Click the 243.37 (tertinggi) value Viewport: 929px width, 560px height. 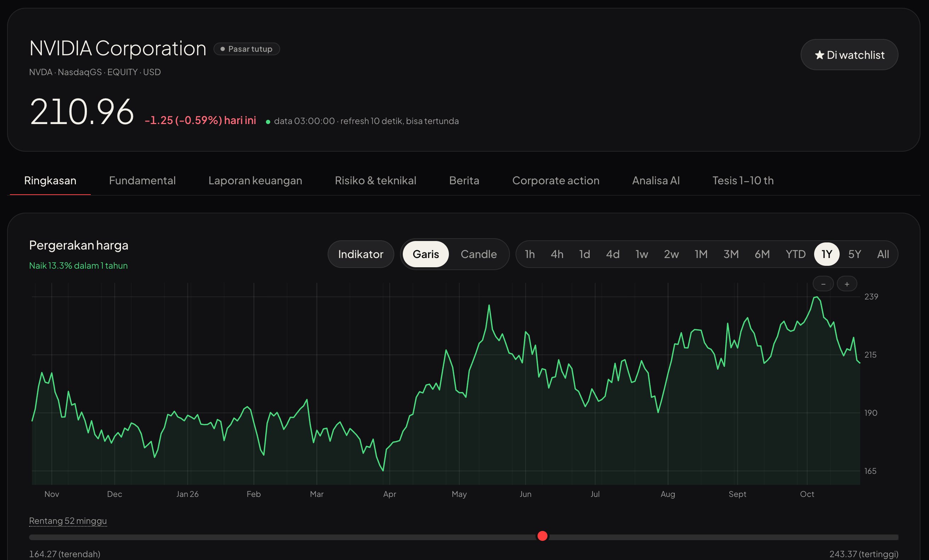[x=864, y=554]
